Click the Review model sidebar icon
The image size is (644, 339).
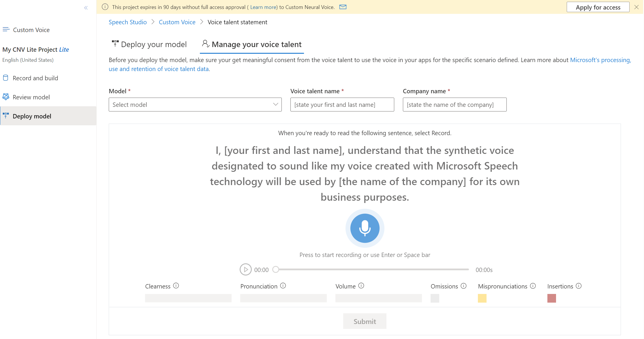[x=6, y=97]
